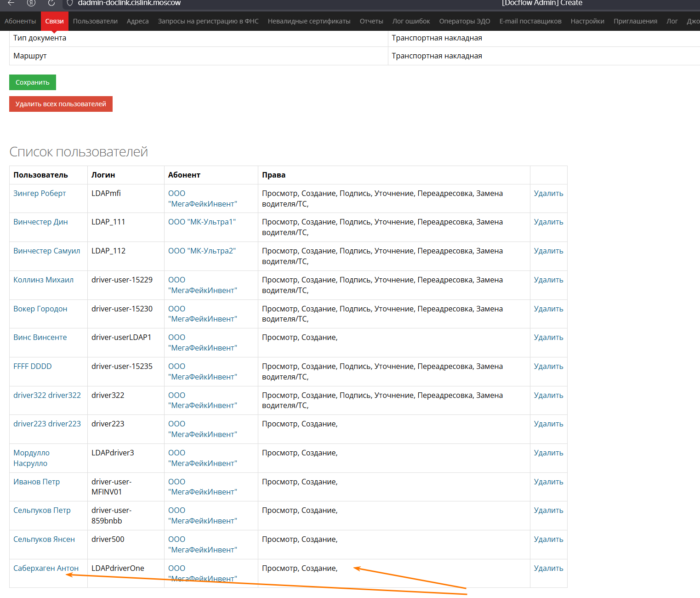Focus the address bar showing dadmin-doclink.cislink.moscow
The height and width of the screenshot is (598, 700).
[129, 3]
